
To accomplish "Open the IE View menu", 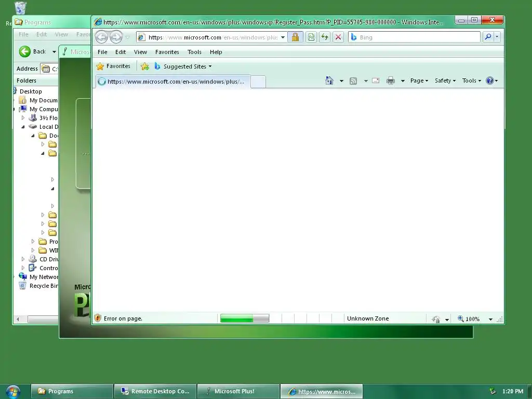I will (140, 52).
